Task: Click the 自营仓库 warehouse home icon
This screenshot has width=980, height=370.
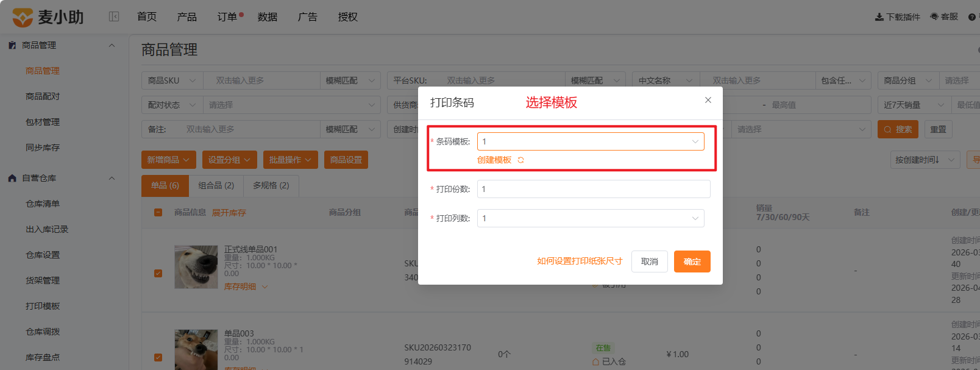Action: tap(12, 178)
